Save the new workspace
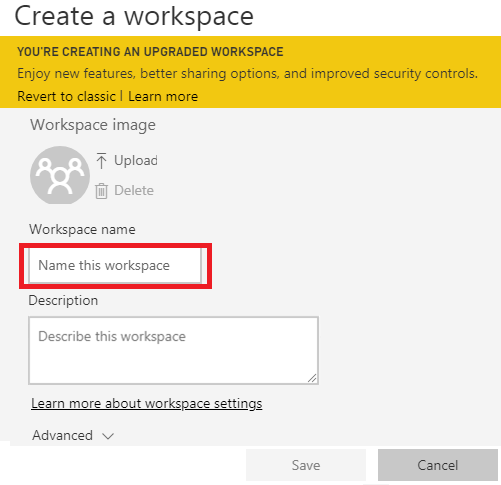This screenshot has height=485, width=501. coord(306,465)
